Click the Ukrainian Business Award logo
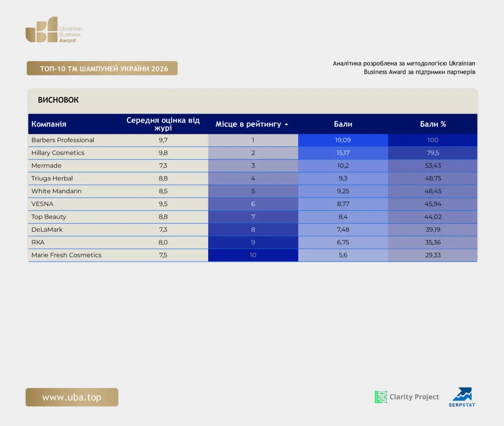 coord(54,30)
